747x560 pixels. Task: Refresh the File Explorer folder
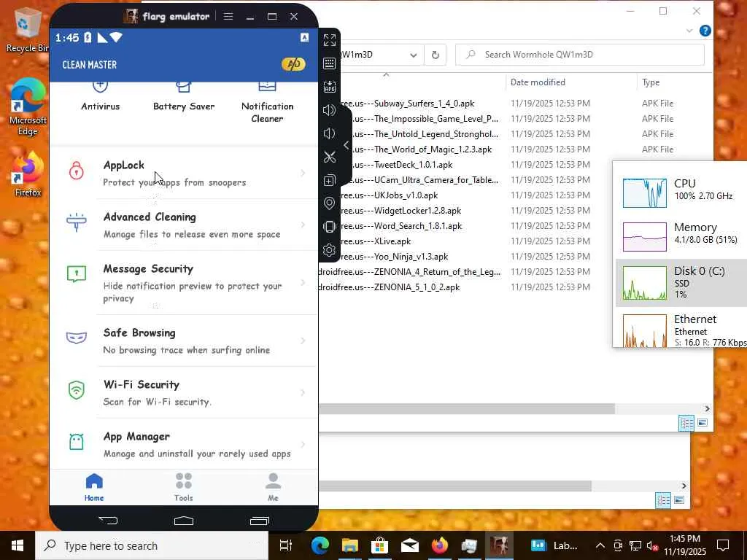(435, 55)
